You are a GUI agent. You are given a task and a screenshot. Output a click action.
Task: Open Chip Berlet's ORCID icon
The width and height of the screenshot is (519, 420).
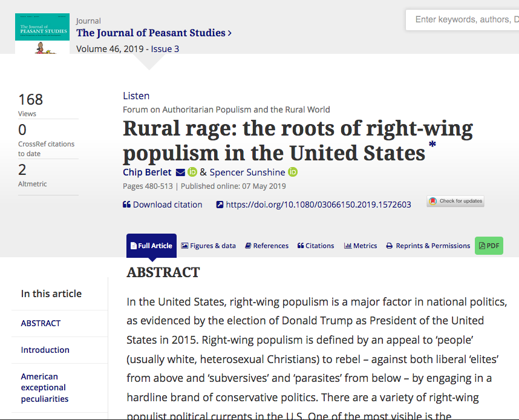click(192, 172)
